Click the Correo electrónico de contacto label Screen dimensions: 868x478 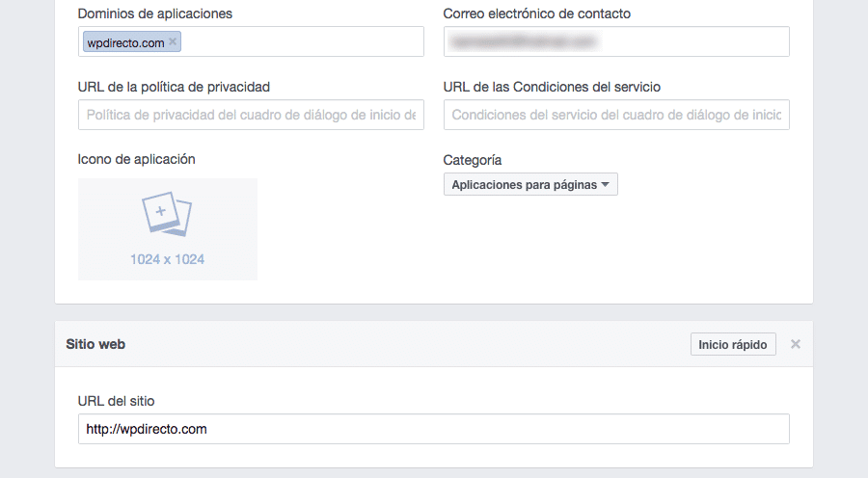536,13
